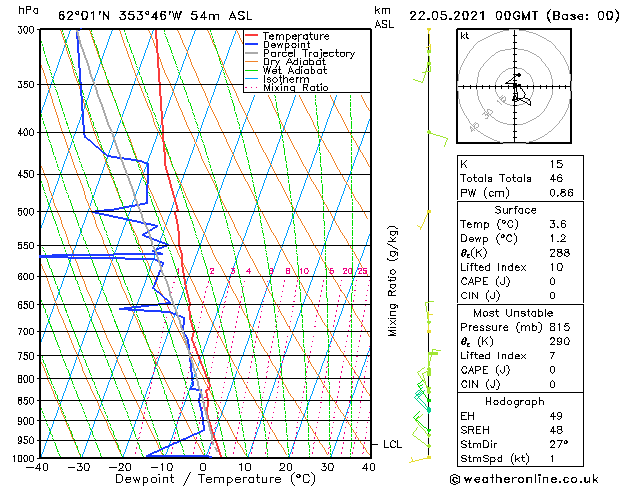Click the Wet Adiabat legend label
The height and width of the screenshot is (486, 629).
(295, 70)
